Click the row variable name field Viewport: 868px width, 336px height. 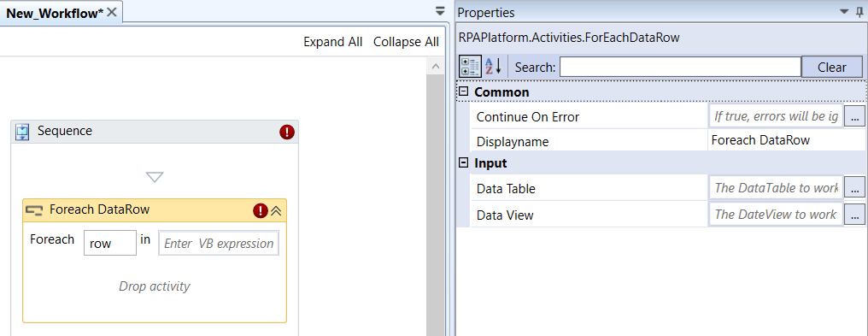coord(109,243)
